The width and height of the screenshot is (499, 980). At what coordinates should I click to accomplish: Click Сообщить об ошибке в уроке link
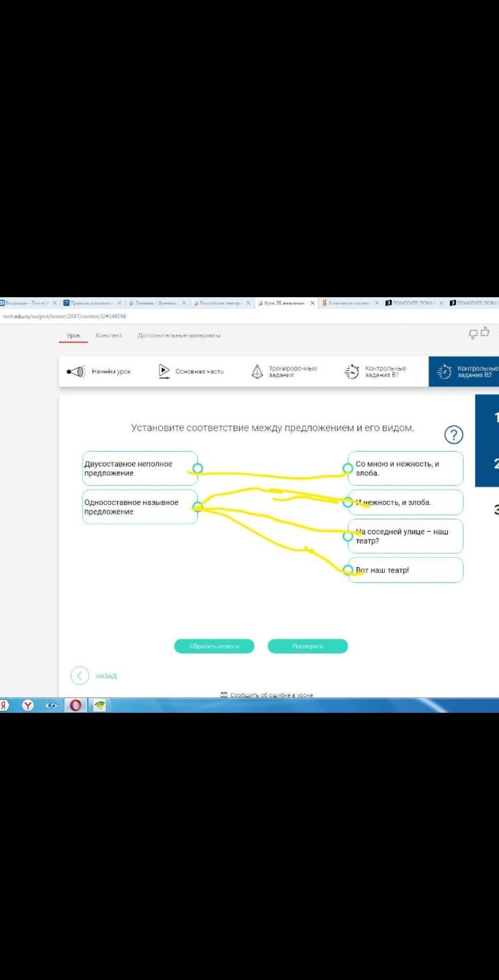[271, 695]
